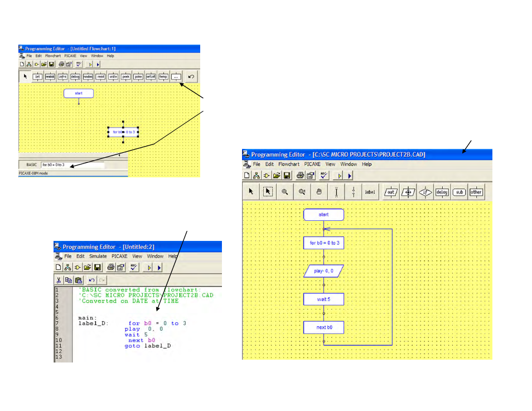This screenshot has height=411, width=532.
Task: Click the Save disk icon in Untitled Flowchart:1
Action: coord(51,64)
